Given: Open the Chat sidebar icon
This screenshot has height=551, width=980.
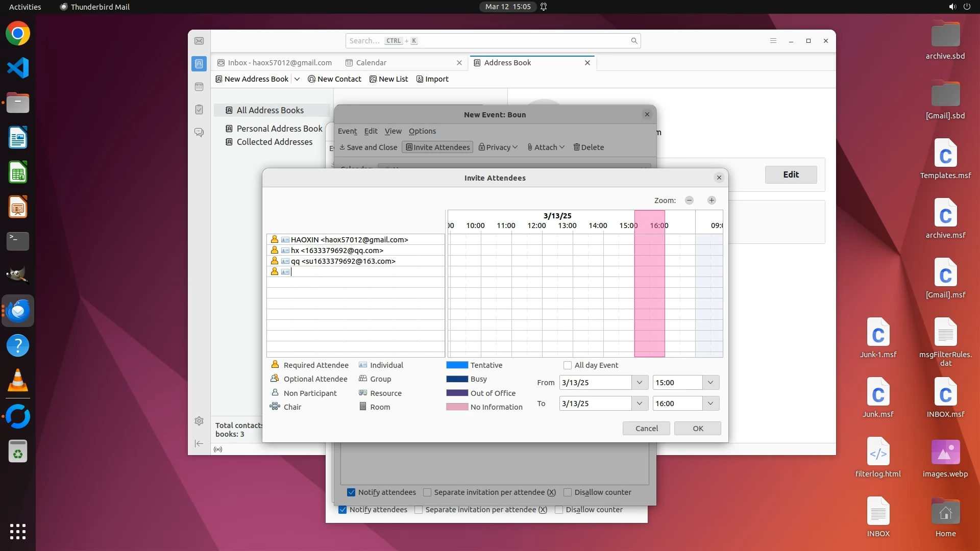Looking at the screenshot, I should (x=199, y=133).
